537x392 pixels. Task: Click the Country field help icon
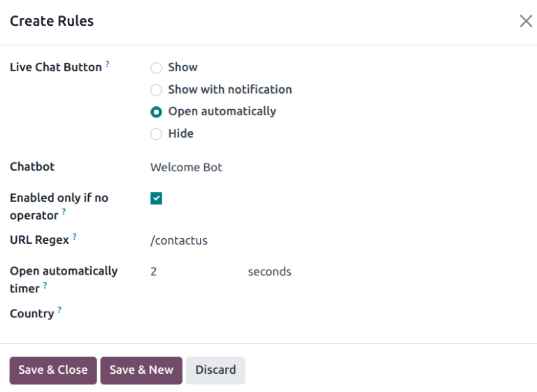pos(59,310)
